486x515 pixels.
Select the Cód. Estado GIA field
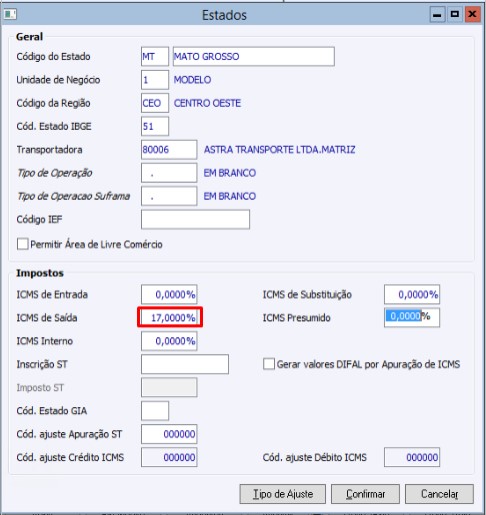pyautogui.click(x=155, y=411)
